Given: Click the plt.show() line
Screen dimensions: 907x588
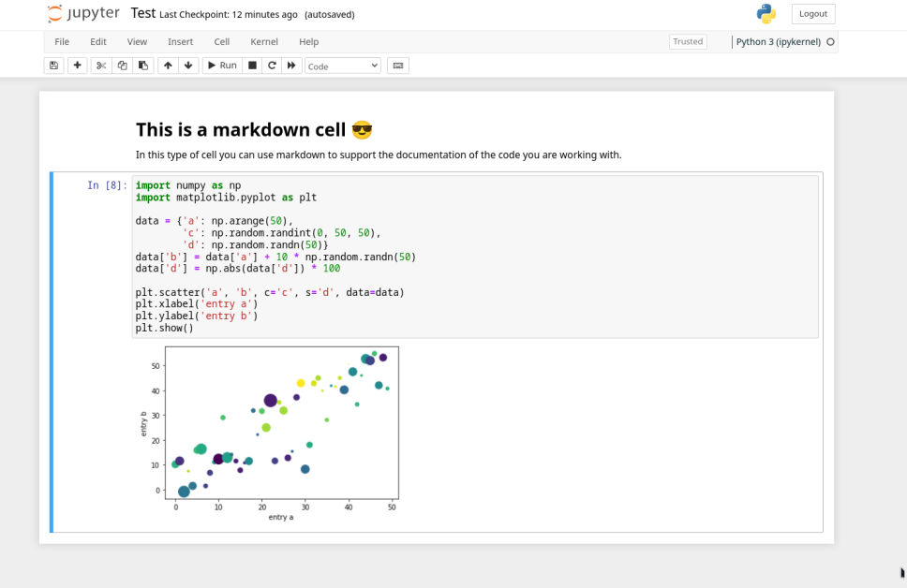Looking at the screenshot, I should (164, 328).
